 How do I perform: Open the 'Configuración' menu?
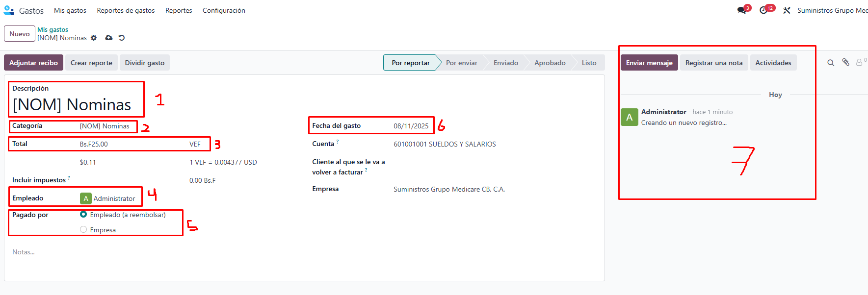tap(224, 10)
